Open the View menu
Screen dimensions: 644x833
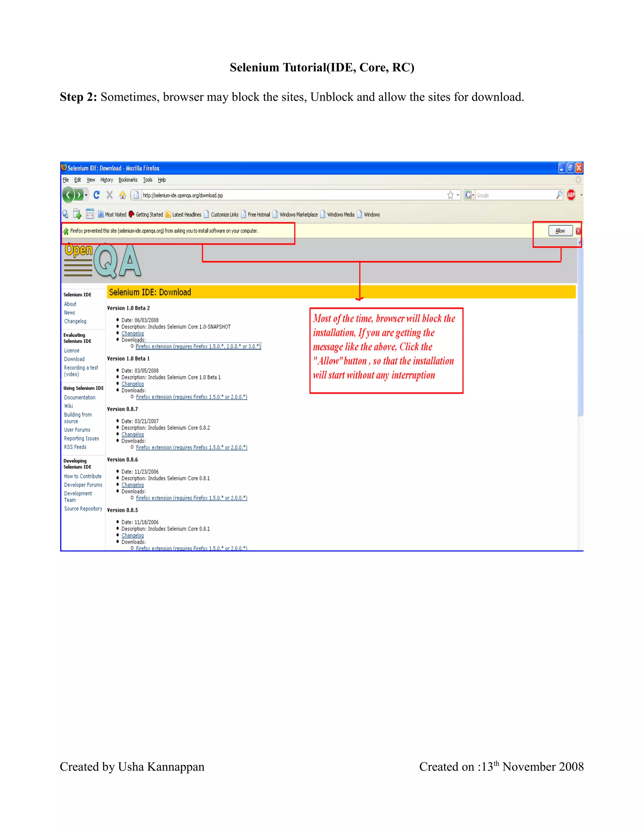pos(91,179)
